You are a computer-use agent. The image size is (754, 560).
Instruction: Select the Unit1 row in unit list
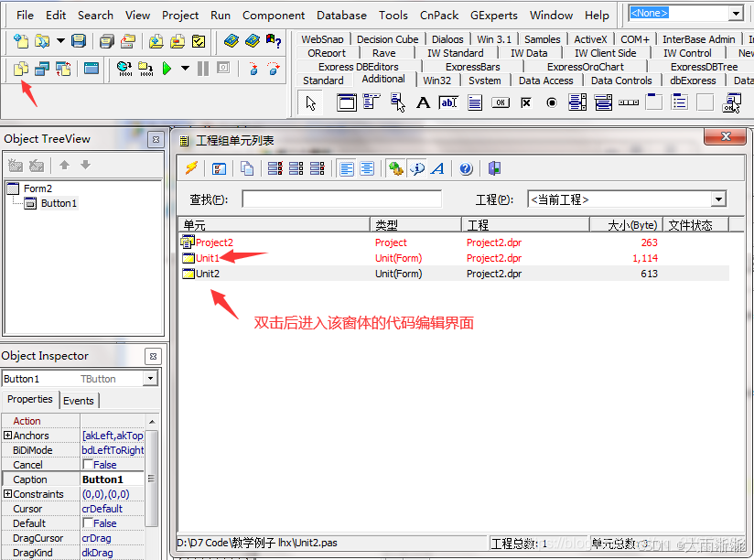pyautogui.click(x=455, y=258)
